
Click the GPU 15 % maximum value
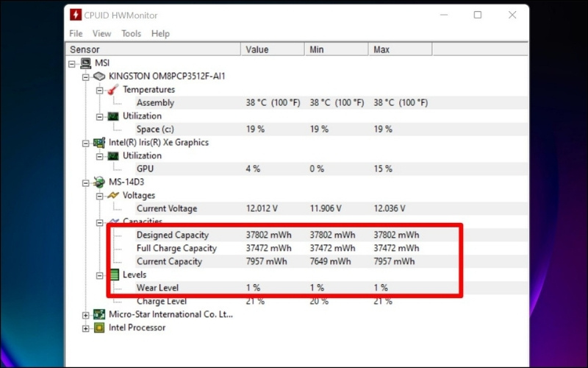[383, 169]
